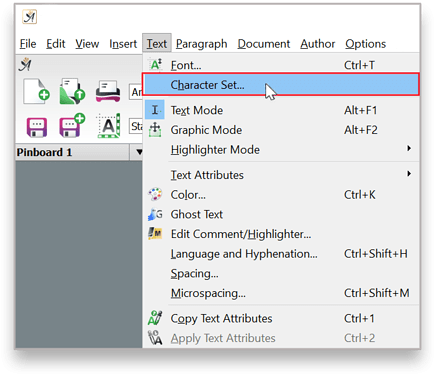The width and height of the screenshot is (434, 375).
Task: Open the Color... dialog entry
Action: click(x=281, y=194)
